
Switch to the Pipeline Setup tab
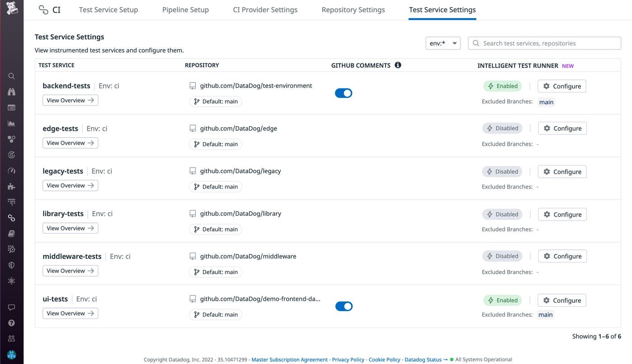pyautogui.click(x=186, y=9)
